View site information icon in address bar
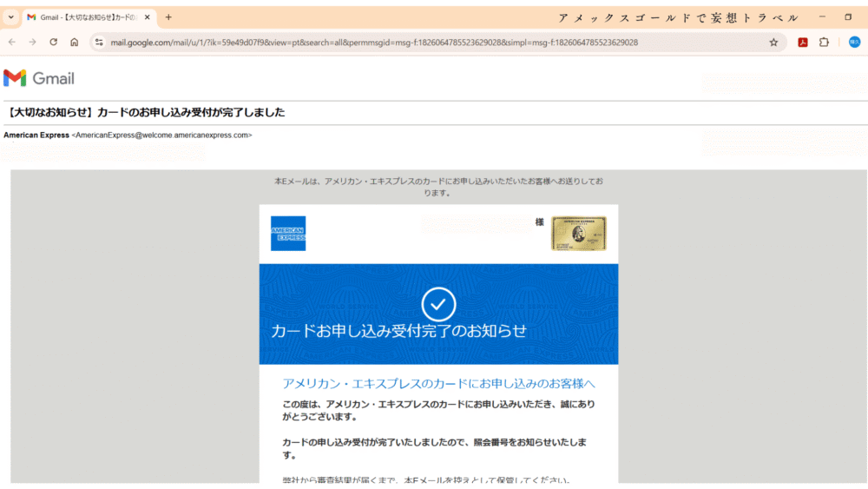The image size is (868, 489). click(99, 42)
